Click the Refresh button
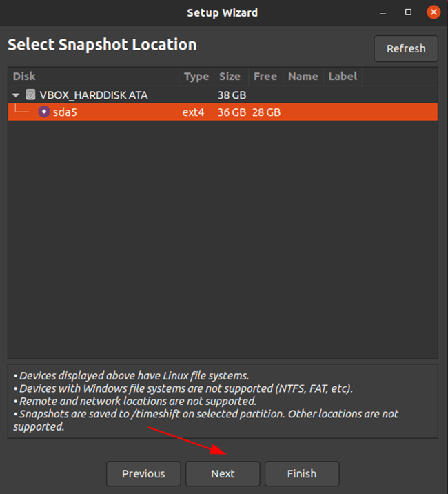Screen dimensions: 448x494 [406, 48]
